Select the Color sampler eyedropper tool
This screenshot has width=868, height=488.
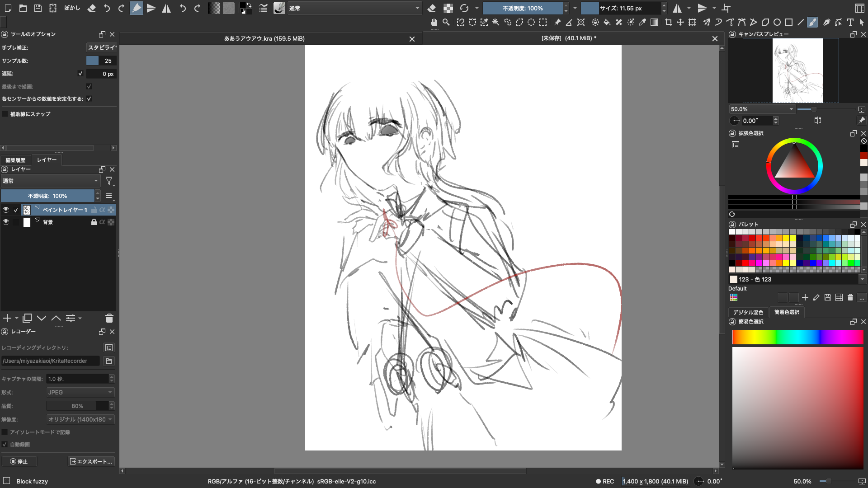click(642, 22)
